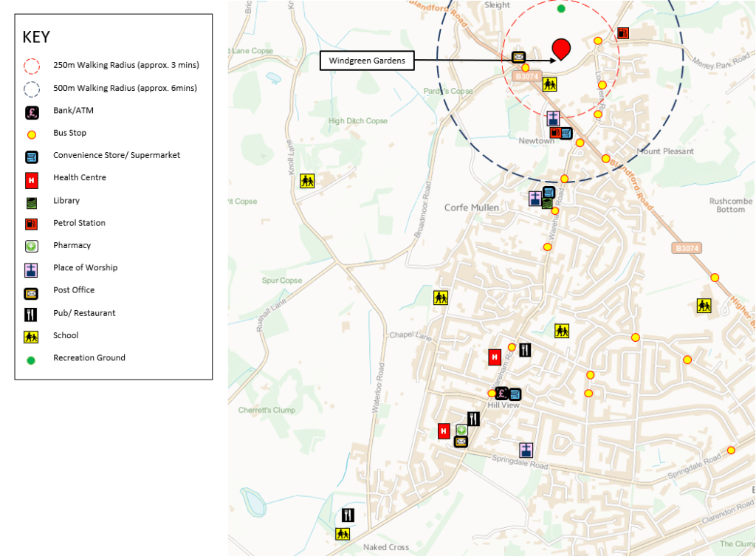The height and width of the screenshot is (556, 756).
Task: Click the school icon beside Knoll Lane
Action: click(x=307, y=181)
